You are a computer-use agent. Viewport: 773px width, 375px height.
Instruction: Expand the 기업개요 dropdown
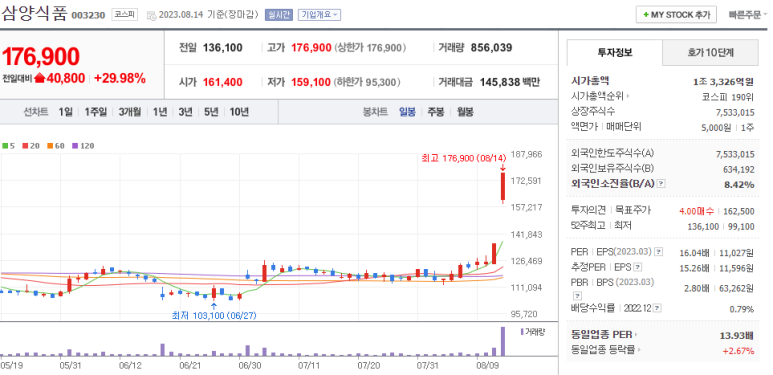(319, 15)
